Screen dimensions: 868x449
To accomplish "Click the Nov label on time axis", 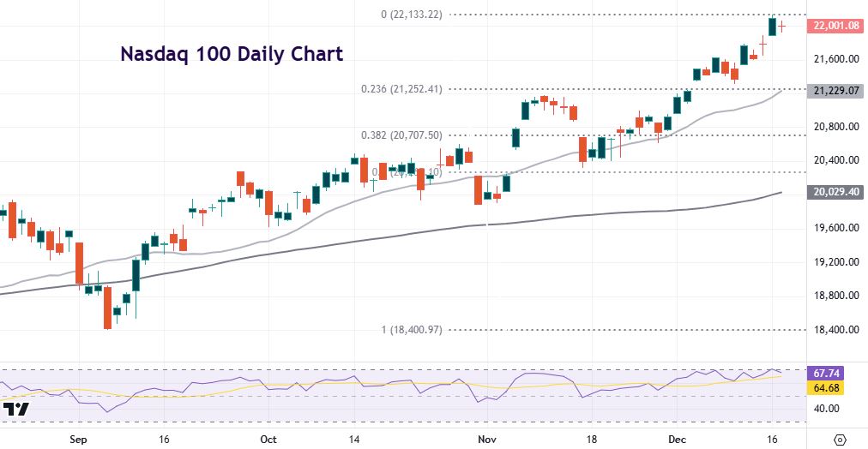I will pos(486,438).
